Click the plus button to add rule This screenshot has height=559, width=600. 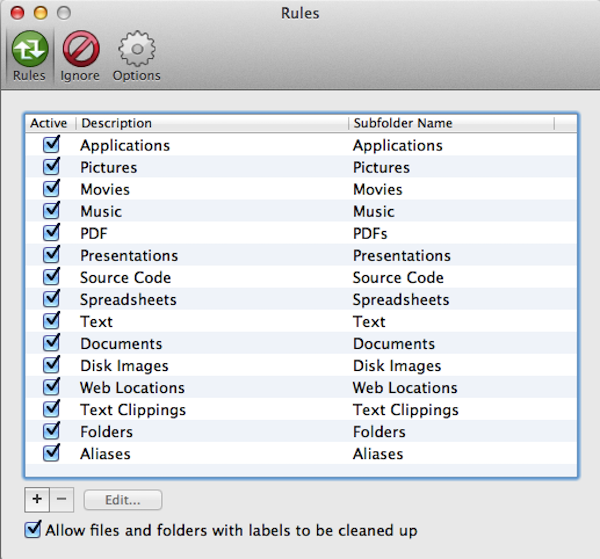pyautogui.click(x=36, y=499)
